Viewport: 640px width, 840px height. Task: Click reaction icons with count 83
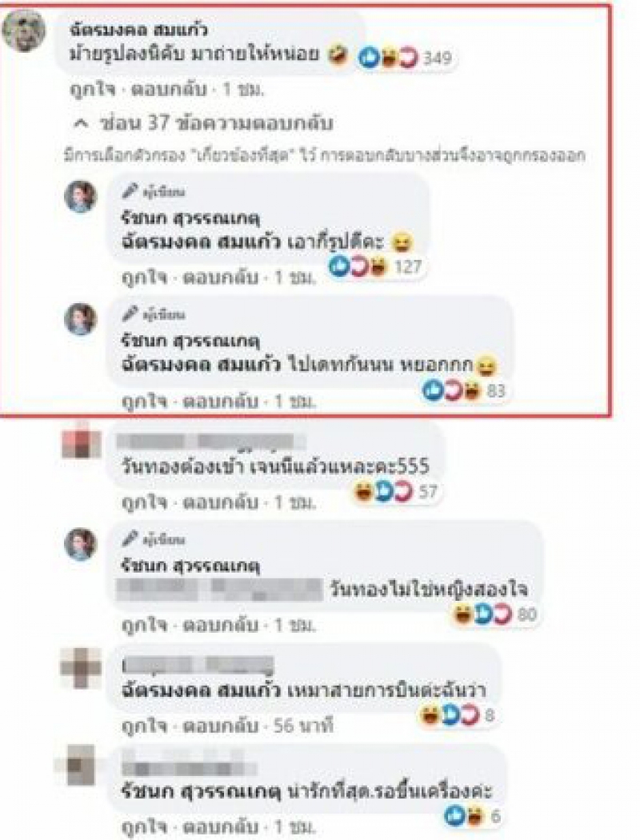click(x=464, y=390)
